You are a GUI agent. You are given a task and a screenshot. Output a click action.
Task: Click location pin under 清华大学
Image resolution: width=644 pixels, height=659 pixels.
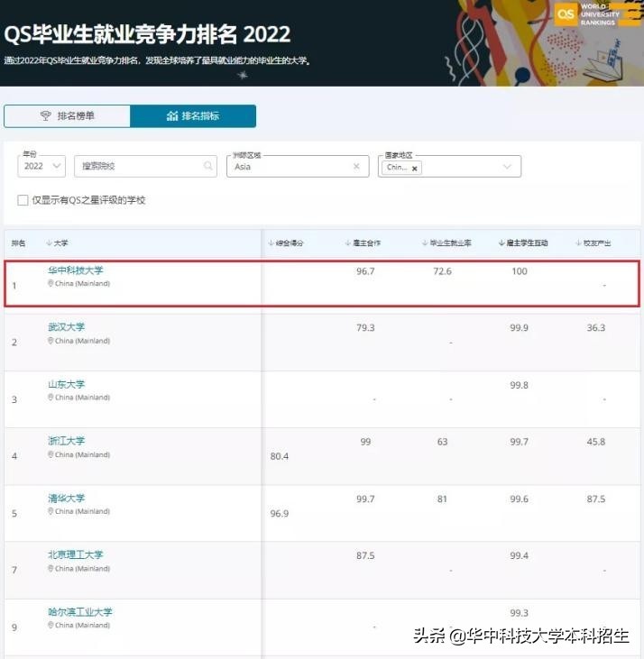point(51,511)
